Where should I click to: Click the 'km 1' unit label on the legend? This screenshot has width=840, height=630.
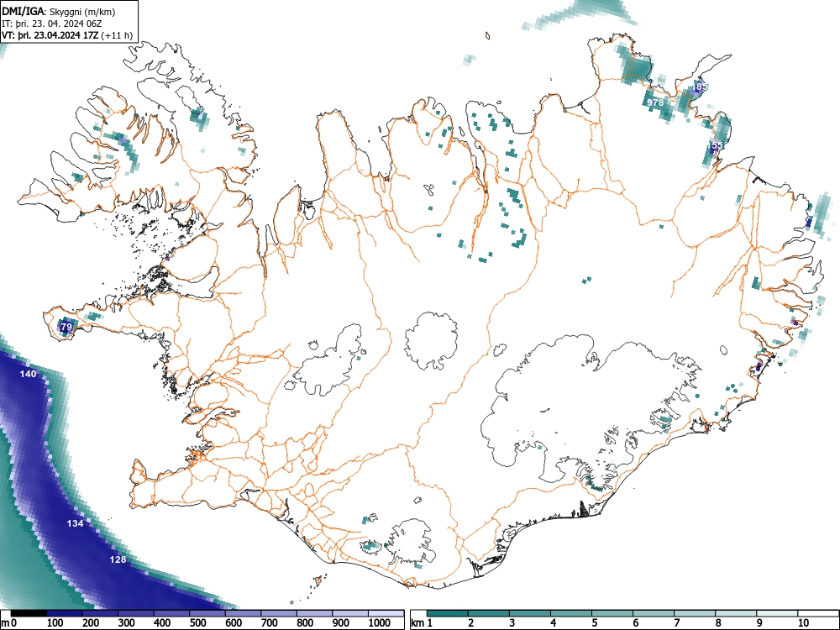422,623
